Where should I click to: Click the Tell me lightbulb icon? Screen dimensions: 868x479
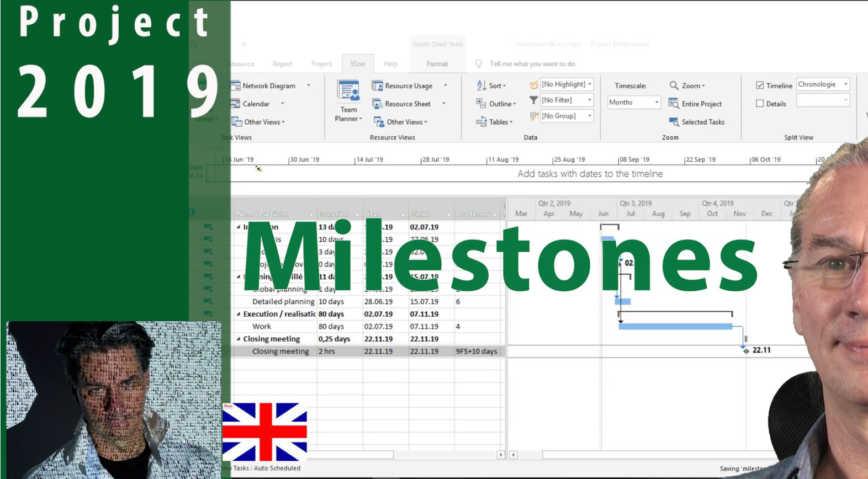click(x=479, y=63)
